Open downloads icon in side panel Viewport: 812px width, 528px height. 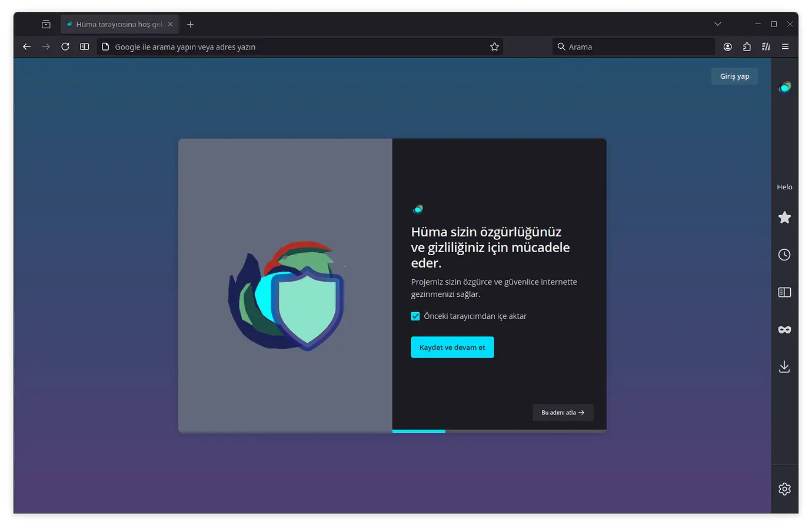[x=784, y=367]
